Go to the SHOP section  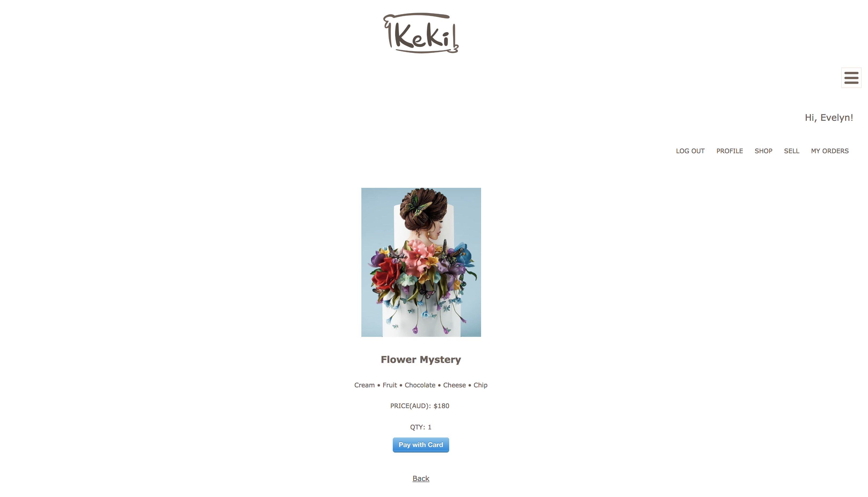tap(763, 151)
